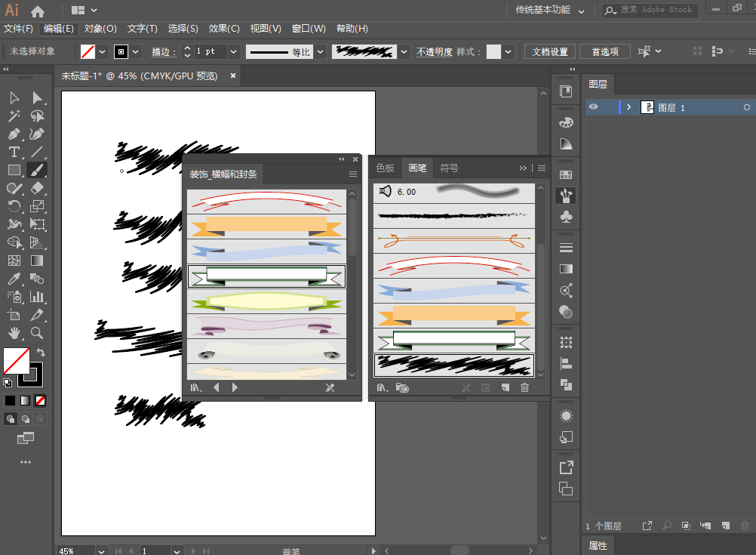Click the Eyedropper tool
The width and height of the screenshot is (756, 555).
(14, 279)
